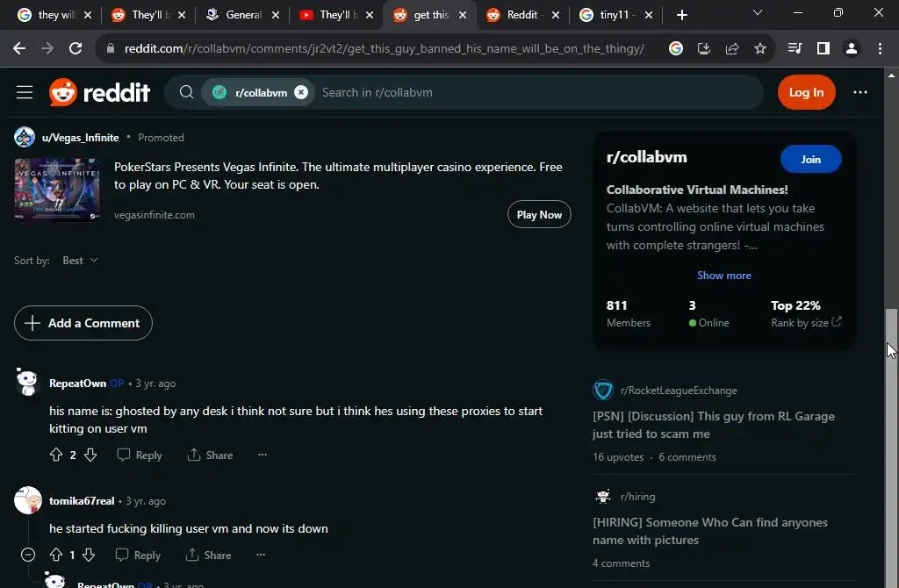Click tomika67real's avatar

[x=27, y=500]
